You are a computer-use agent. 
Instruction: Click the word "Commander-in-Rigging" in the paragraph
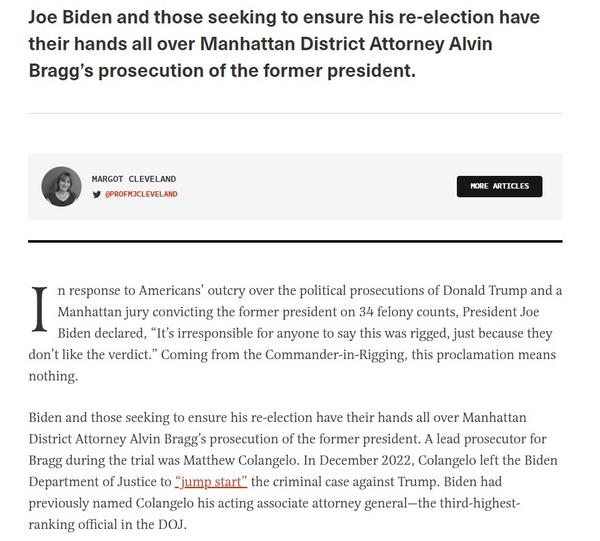[x=335, y=355]
